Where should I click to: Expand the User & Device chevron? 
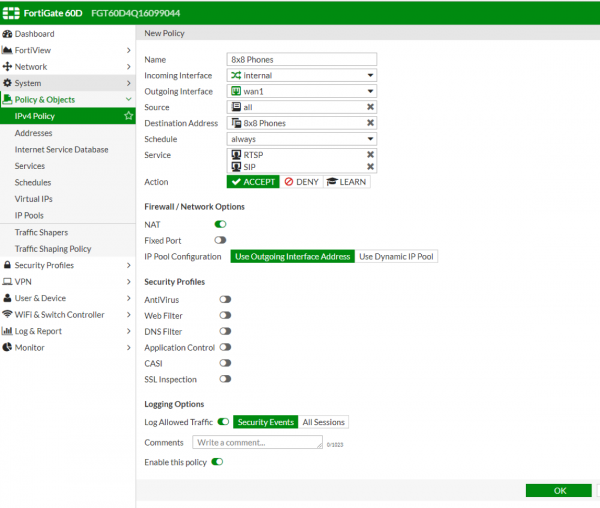point(129,298)
